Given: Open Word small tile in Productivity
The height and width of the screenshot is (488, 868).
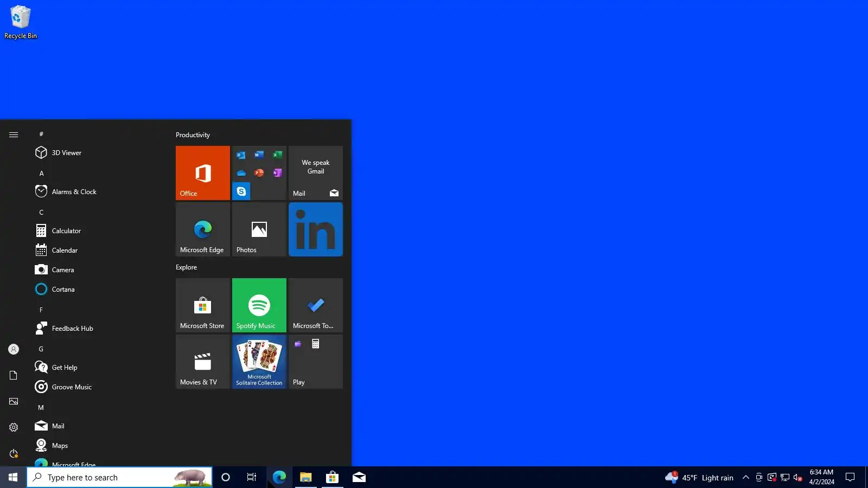Looking at the screenshot, I should coord(259,155).
